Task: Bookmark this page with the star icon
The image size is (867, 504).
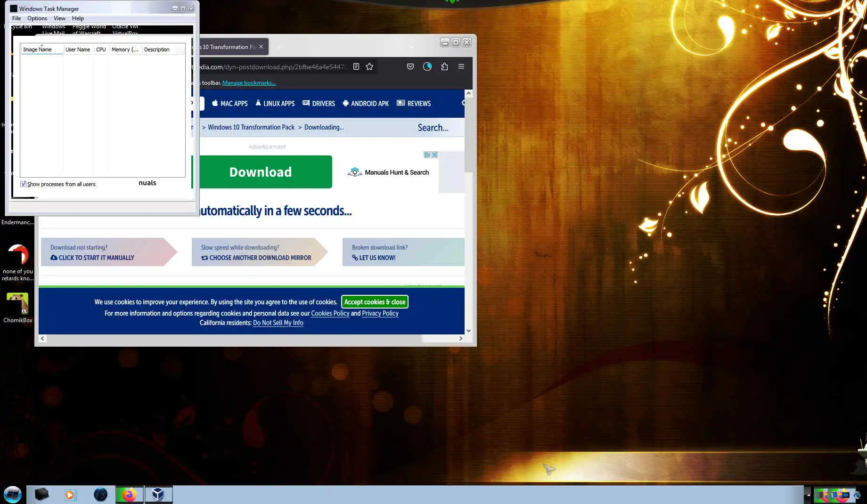Action: [369, 67]
